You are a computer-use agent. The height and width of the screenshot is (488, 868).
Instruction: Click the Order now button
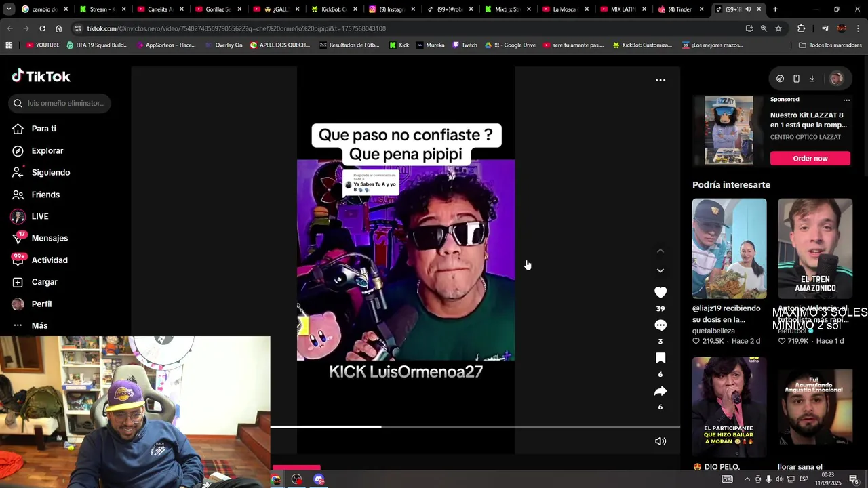pyautogui.click(x=810, y=158)
